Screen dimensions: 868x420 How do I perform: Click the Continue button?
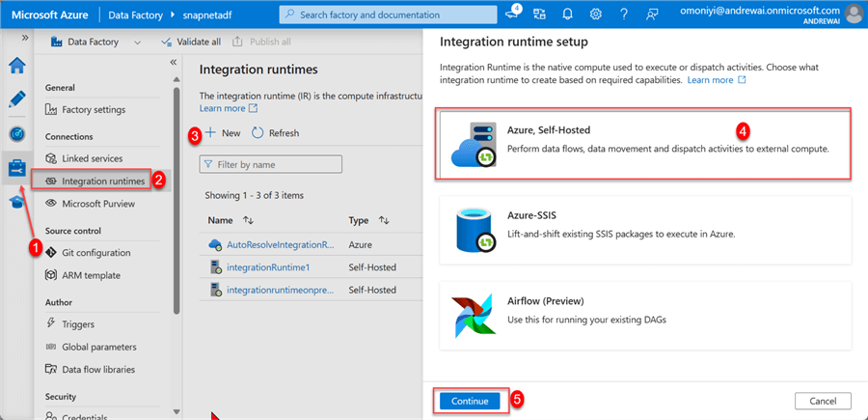click(470, 401)
